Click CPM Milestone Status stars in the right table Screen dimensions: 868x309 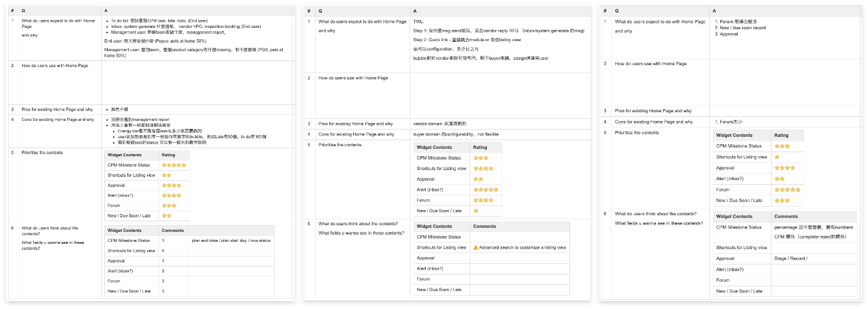coord(783,146)
